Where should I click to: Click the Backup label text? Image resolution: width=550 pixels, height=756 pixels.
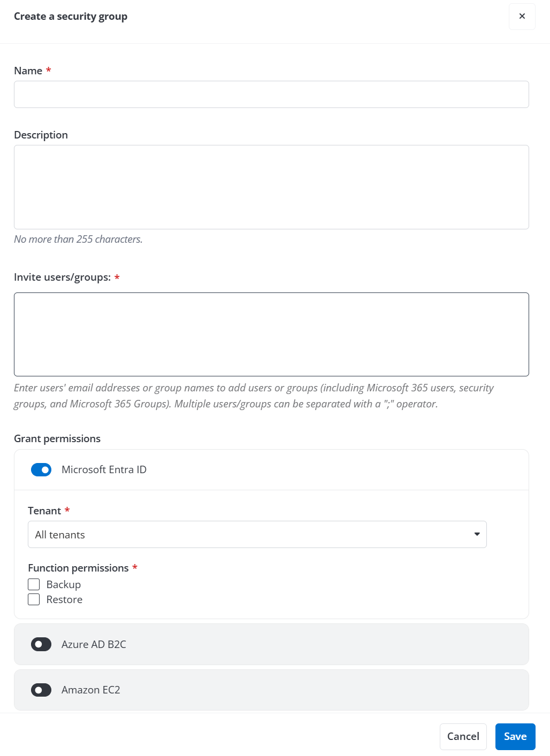64,584
